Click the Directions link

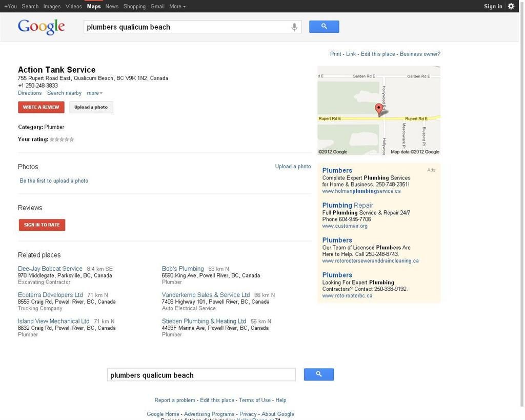point(30,93)
